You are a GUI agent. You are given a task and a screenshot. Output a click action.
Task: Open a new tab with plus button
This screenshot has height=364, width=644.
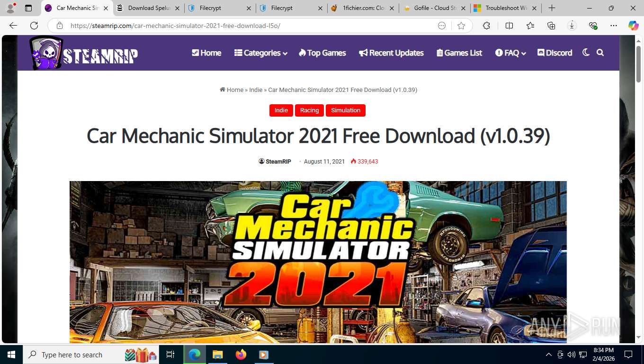[x=552, y=8]
